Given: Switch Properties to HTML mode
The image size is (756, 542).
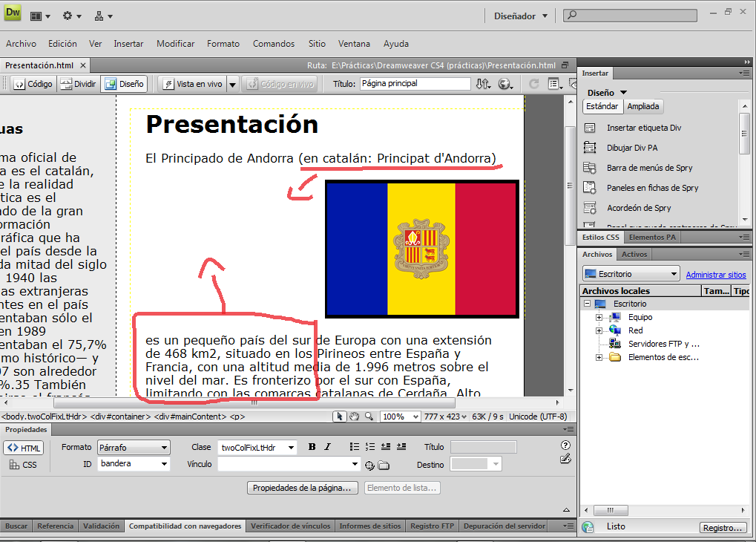Looking at the screenshot, I should 24,448.
